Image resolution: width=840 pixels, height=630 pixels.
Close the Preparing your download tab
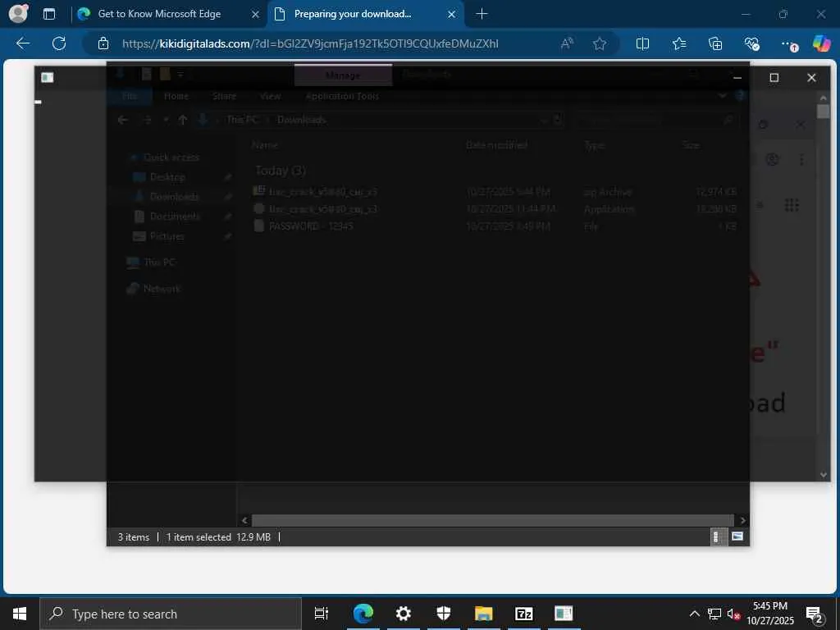tap(452, 14)
